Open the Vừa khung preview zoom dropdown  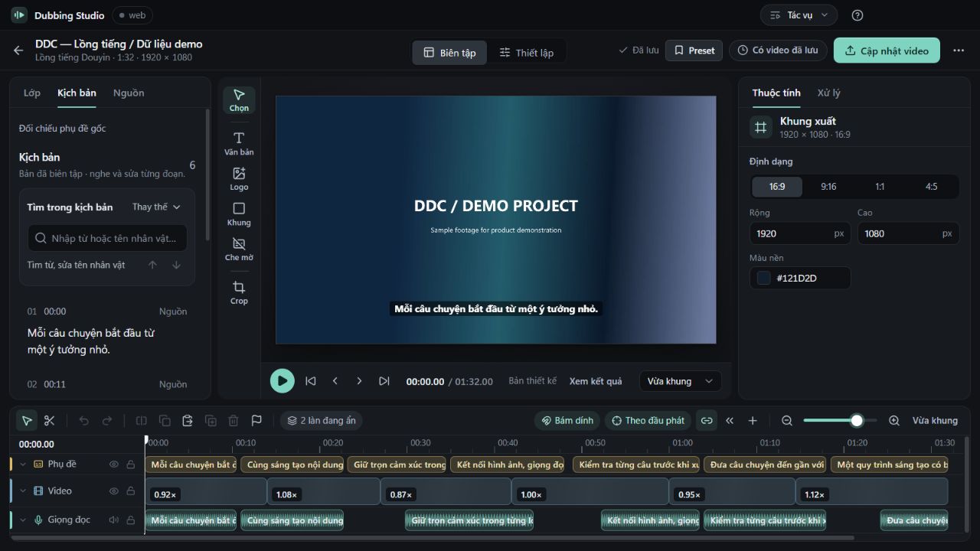(680, 381)
